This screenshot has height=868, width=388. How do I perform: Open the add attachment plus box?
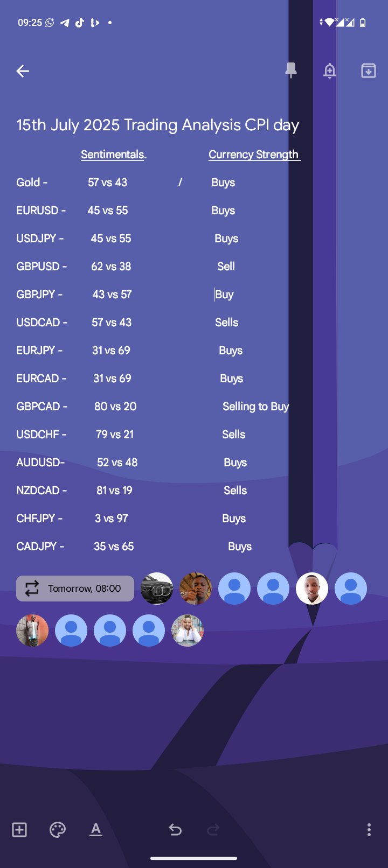tap(19, 830)
